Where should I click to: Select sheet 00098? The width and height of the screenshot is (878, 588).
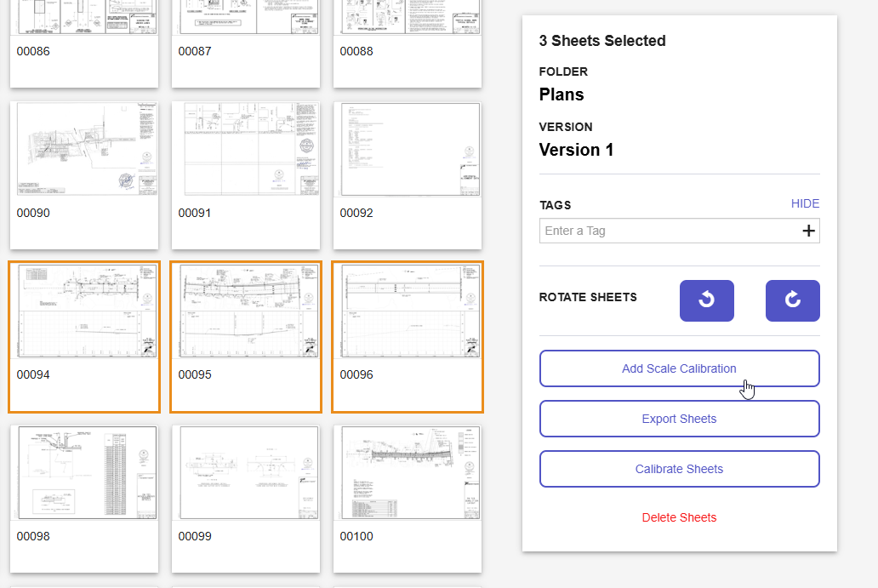83,472
